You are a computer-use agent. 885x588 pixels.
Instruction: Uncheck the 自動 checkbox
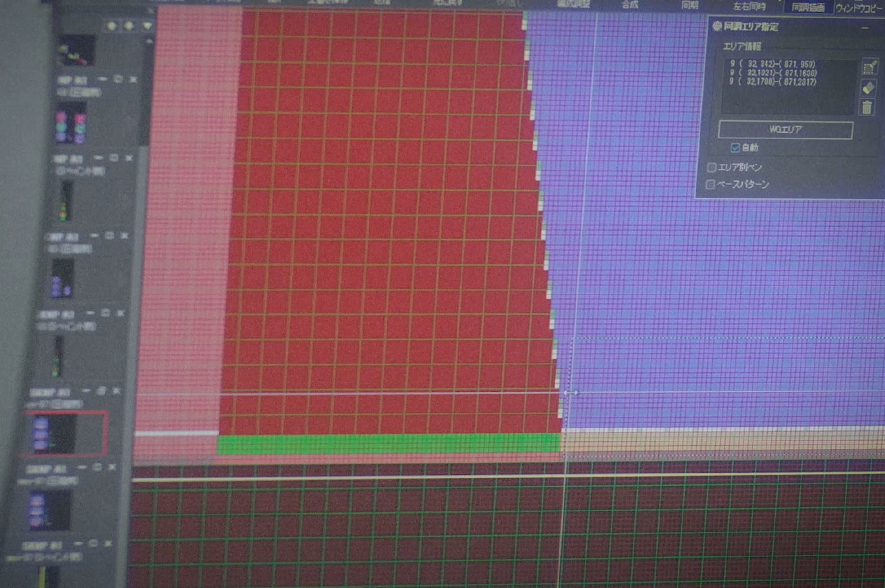[735, 148]
